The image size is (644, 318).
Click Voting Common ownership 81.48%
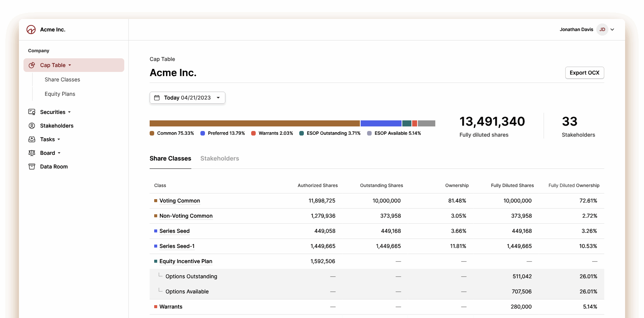[457, 201]
